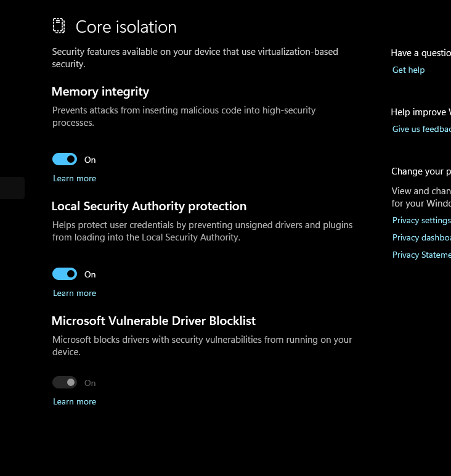Click the Get help link

point(408,70)
